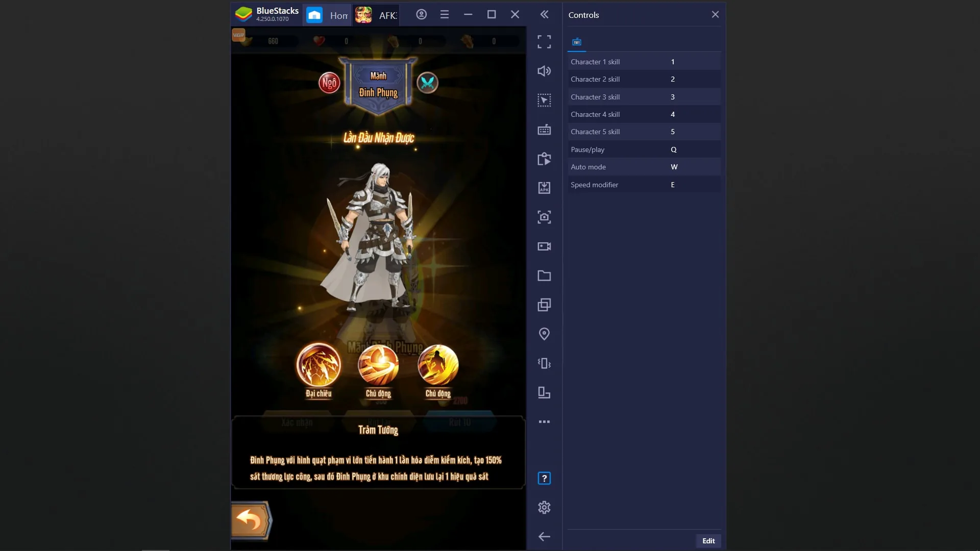Viewport: 980px width, 551px height.
Task: Click the Mảnh Đinh Phụng banner
Action: tap(378, 85)
